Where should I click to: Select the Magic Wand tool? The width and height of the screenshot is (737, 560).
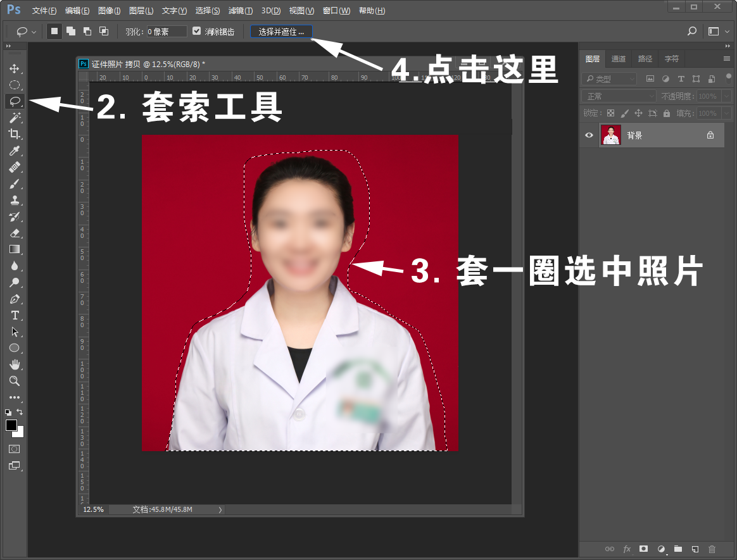[x=14, y=118]
